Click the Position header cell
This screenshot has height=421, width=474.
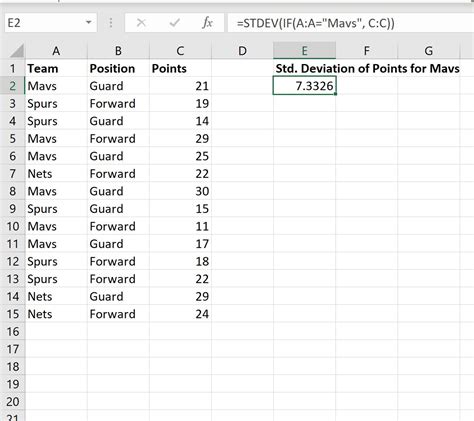tap(118, 68)
